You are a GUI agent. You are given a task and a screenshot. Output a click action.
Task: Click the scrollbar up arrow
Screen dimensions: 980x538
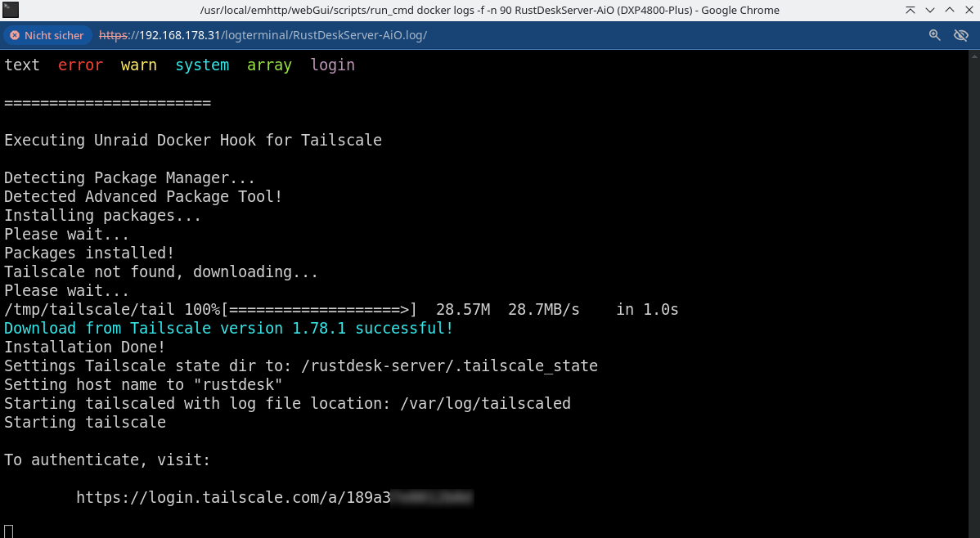click(974, 56)
